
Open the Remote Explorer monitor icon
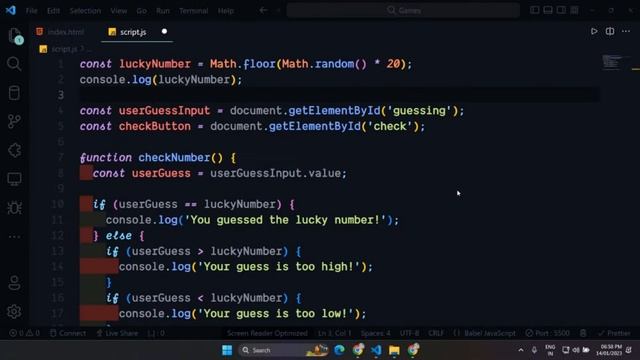14,179
